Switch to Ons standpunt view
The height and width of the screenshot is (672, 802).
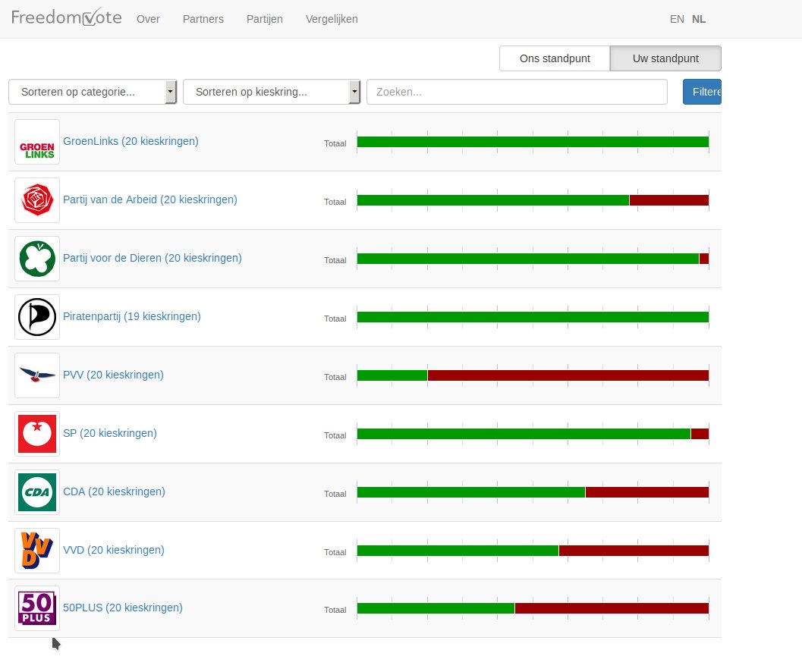click(x=555, y=58)
